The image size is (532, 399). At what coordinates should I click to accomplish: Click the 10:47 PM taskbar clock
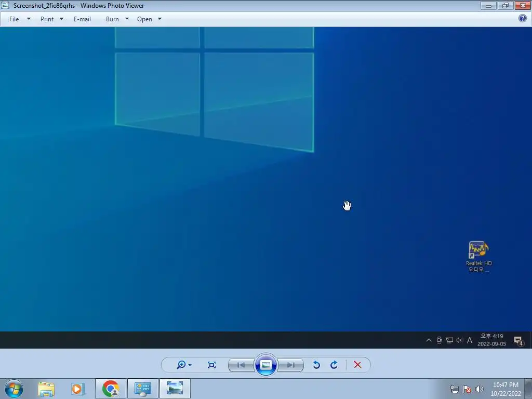coord(506,389)
